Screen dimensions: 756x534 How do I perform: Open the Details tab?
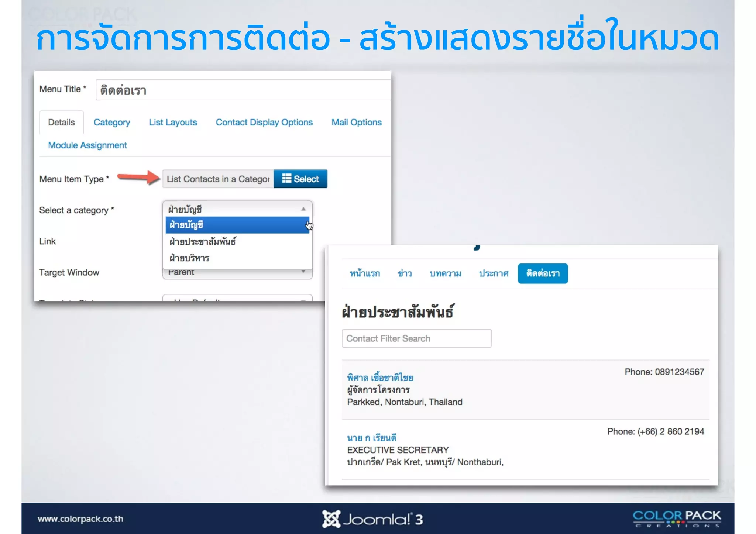pyautogui.click(x=61, y=122)
